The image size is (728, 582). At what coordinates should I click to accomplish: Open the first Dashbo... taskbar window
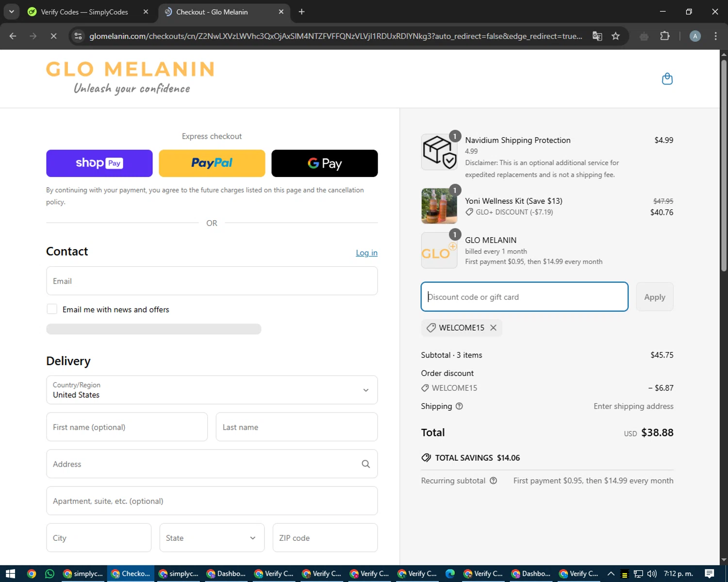click(x=226, y=574)
